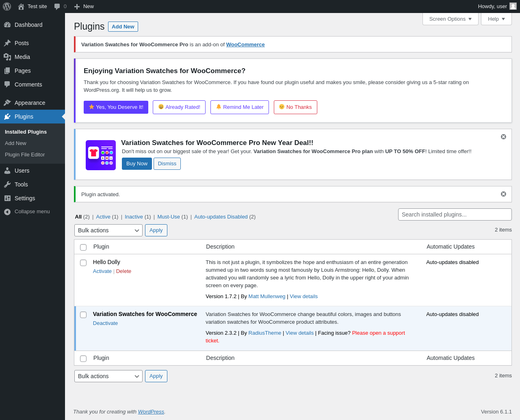This screenshot has width=520, height=420.
Task: Filter plugins by Inactive
Action: [134, 217]
